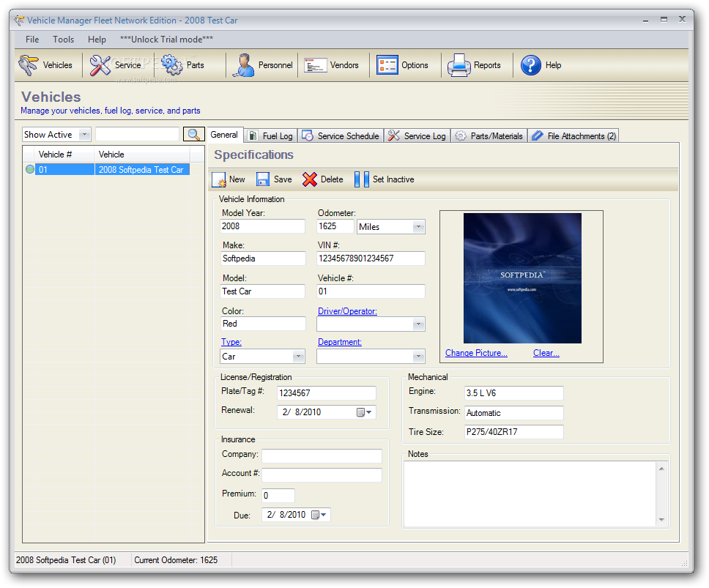Click the Clear picture link

click(546, 353)
